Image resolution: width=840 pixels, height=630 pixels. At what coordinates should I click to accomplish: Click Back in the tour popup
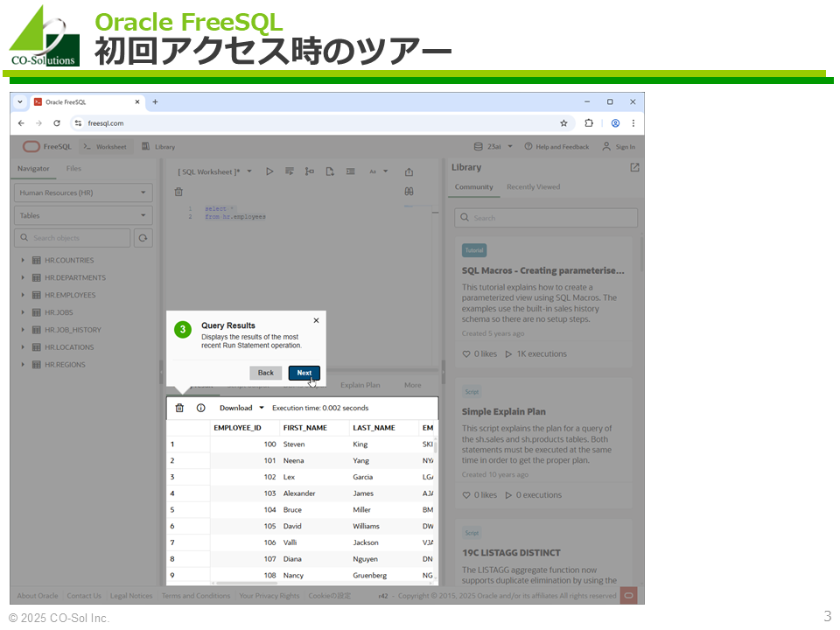click(x=265, y=373)
